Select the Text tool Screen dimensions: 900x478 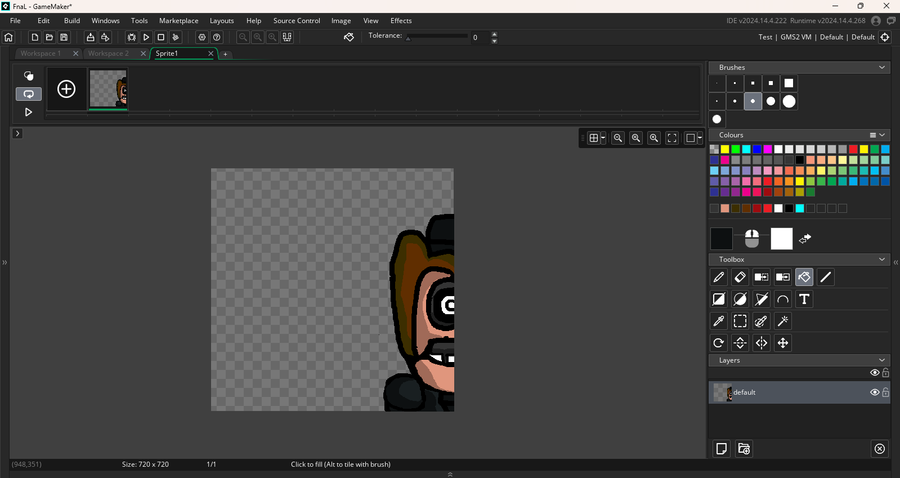pos(804,299)
